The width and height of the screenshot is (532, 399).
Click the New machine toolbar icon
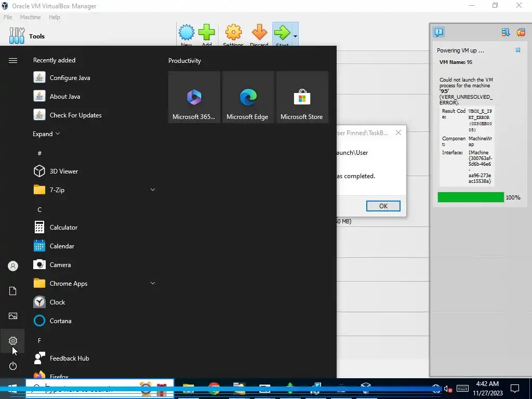pyautogui.click(x=187, y=33)
